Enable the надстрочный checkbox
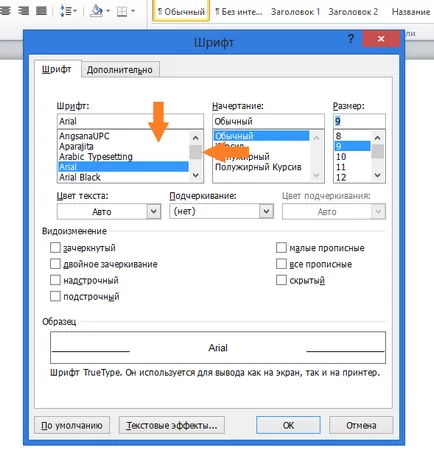Viewport: 434px width, 456px height. click(x=55, y=280)
